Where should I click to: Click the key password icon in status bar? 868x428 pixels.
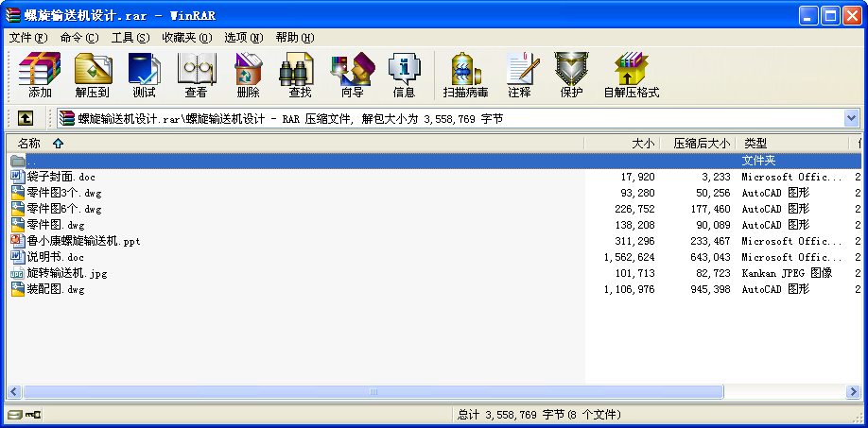pyautogui.click(x=33, y=414)
